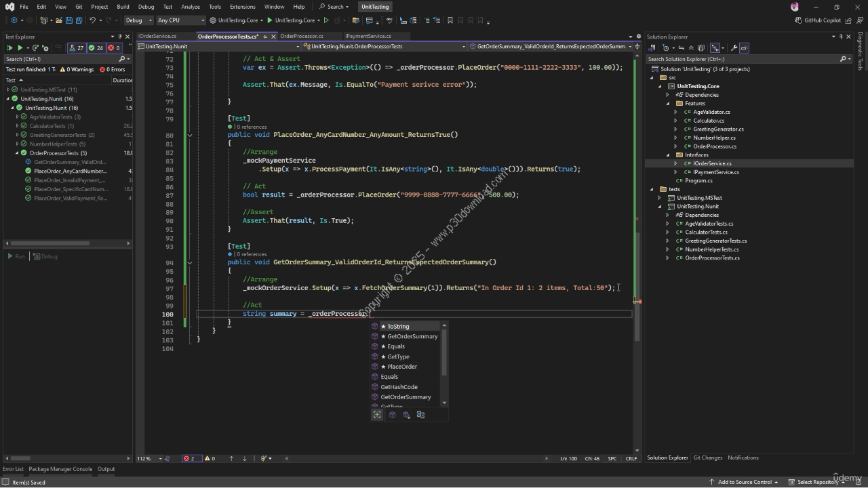Screen dimensions: 868x488
Task: Open the Any CPU platform dropdown
Action: click(180, 20)
